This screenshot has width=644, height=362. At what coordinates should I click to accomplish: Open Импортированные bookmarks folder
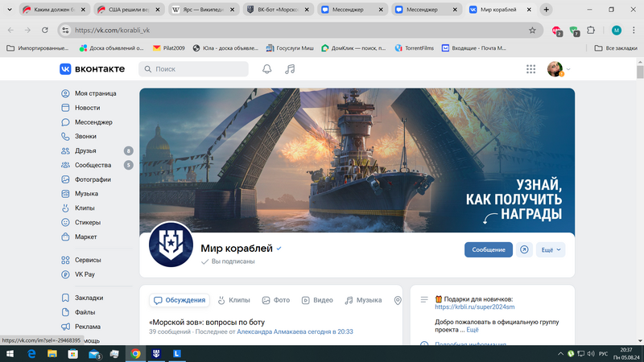coord(38,48)
